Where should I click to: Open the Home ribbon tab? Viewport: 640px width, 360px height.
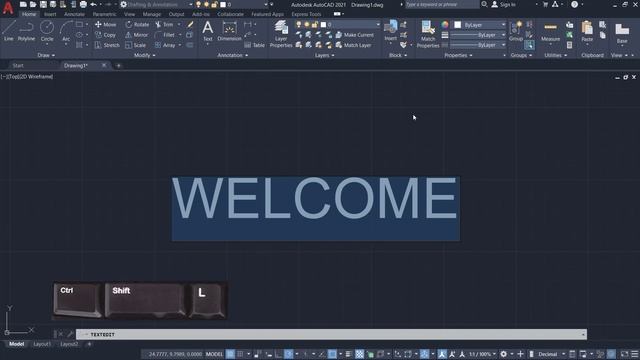[29, 14]
